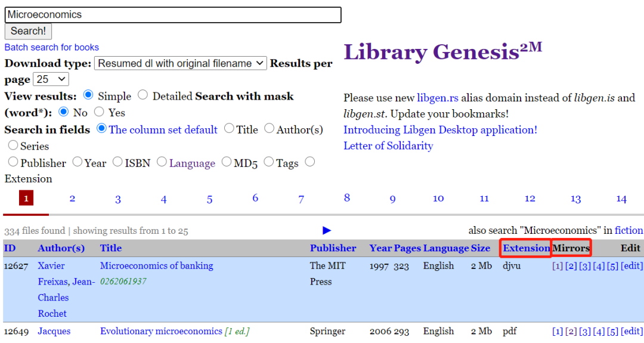
Task: Sort results by Title column header
Action: (111, 248)
